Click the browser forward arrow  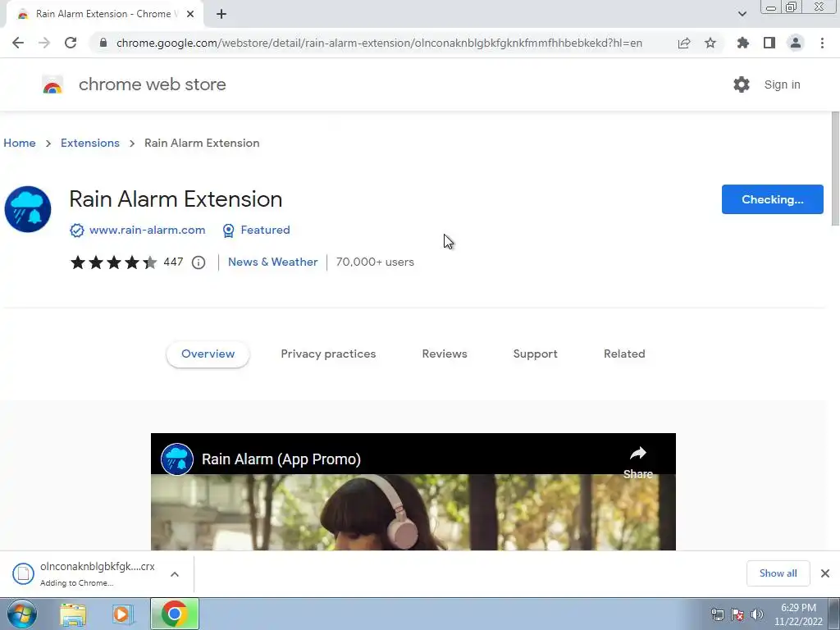point(44,43)
